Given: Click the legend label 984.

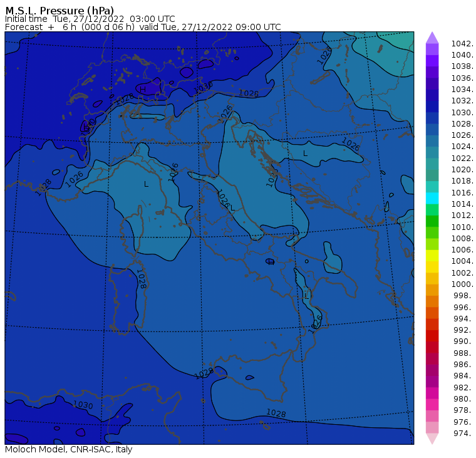Looking at the screenshot, I should (x=463, y=376).
